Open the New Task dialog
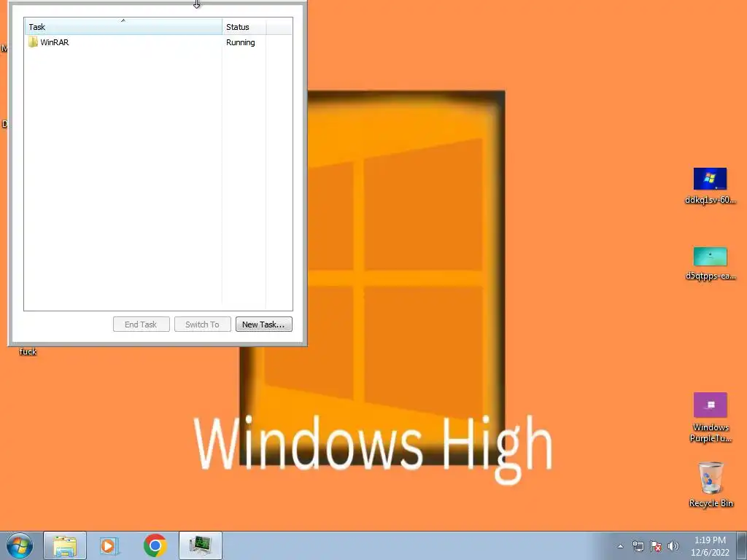Image resolution: width=747 pixels, height=560 pixels. point(263,324)
